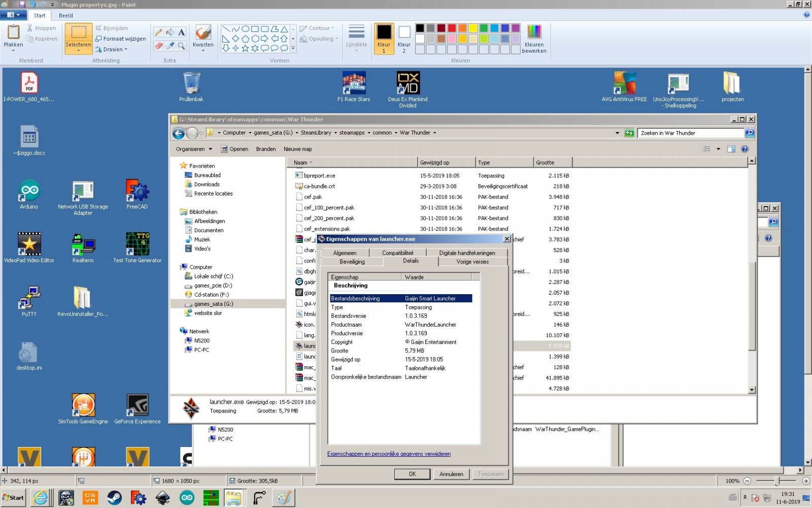Open the view options dropdown arrow

[x=718, y=149]
